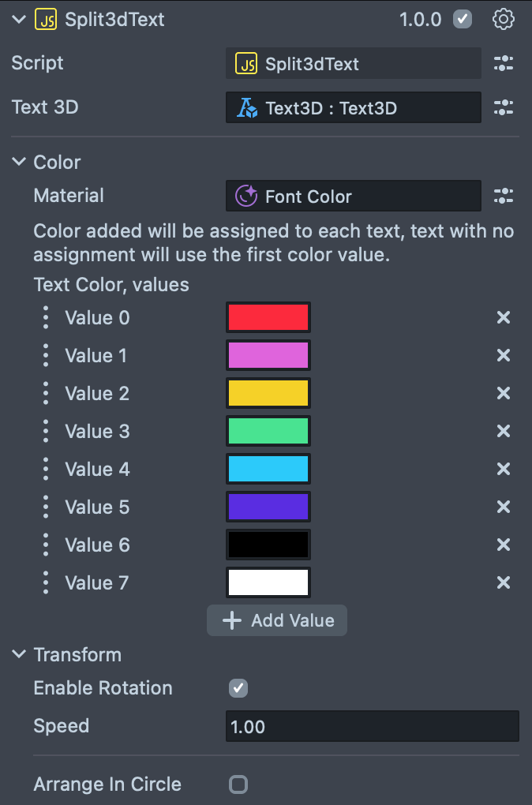Click the drag handle dots for Value 2
532x805 pixels.
[x=46, y=394]
